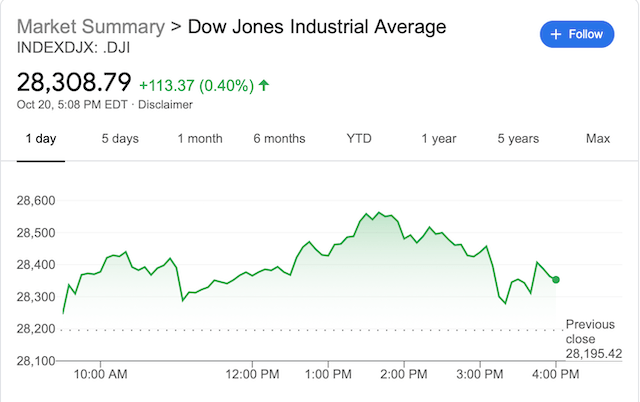Open the 1 month tab
This screenshot has width=640, height=402.
pos(200,139)
